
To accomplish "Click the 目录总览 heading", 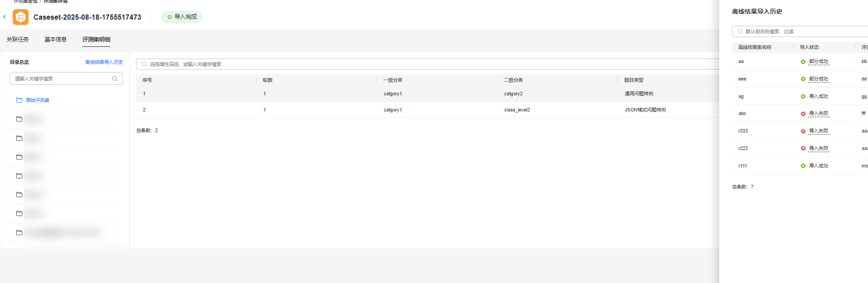I will [x=19, y=62].
